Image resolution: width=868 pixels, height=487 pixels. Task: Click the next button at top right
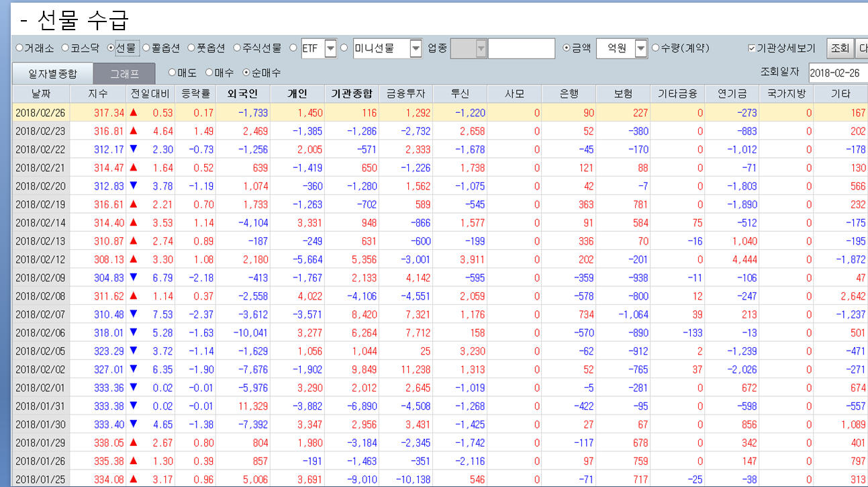tap(863, 48)
